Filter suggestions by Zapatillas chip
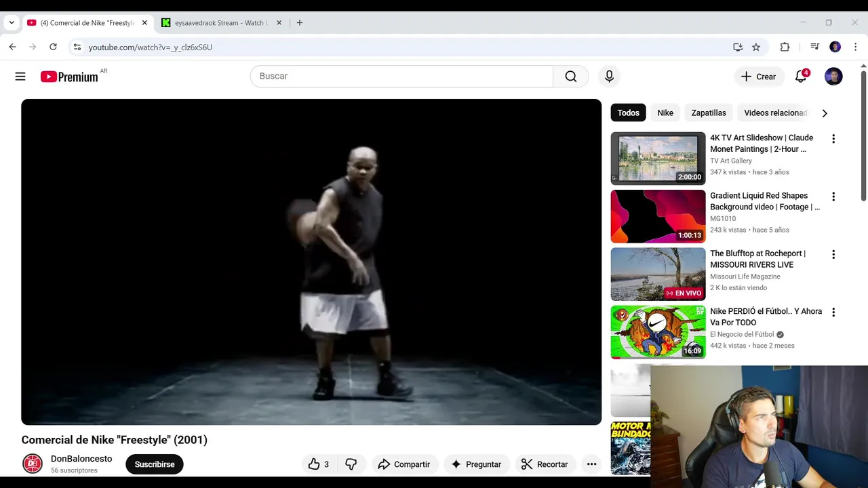Image resolution: width=868 pixels, height=488 pixels. click(709, 113)
